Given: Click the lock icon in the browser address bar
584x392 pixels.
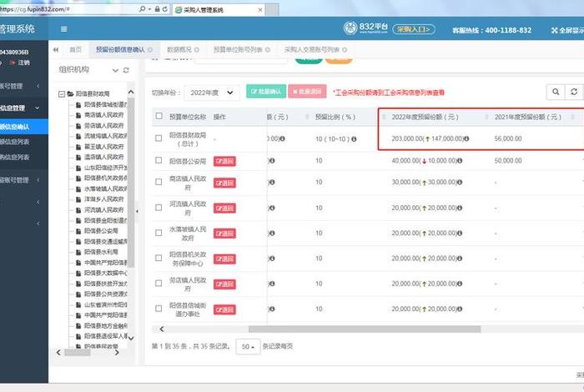Looking at the screenshot, I should [x=157, y=8].
